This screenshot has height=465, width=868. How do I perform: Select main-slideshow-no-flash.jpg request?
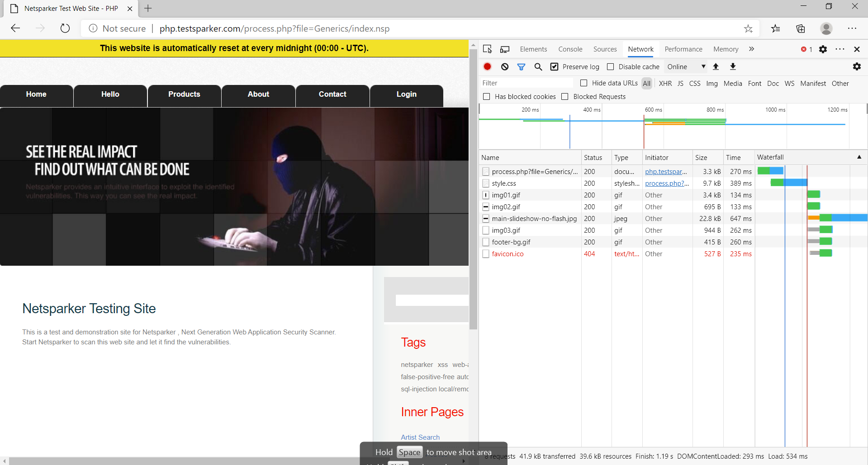[x=673, y=219]
